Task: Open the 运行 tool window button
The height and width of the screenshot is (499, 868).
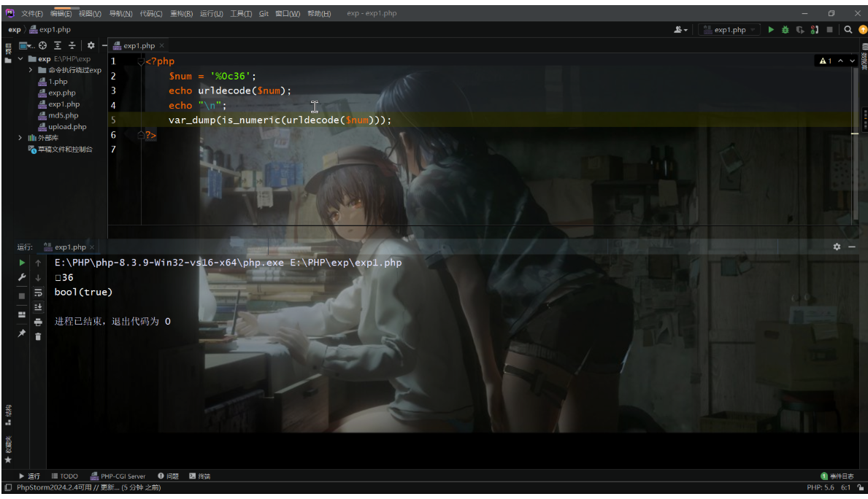Action: point(29,476)
